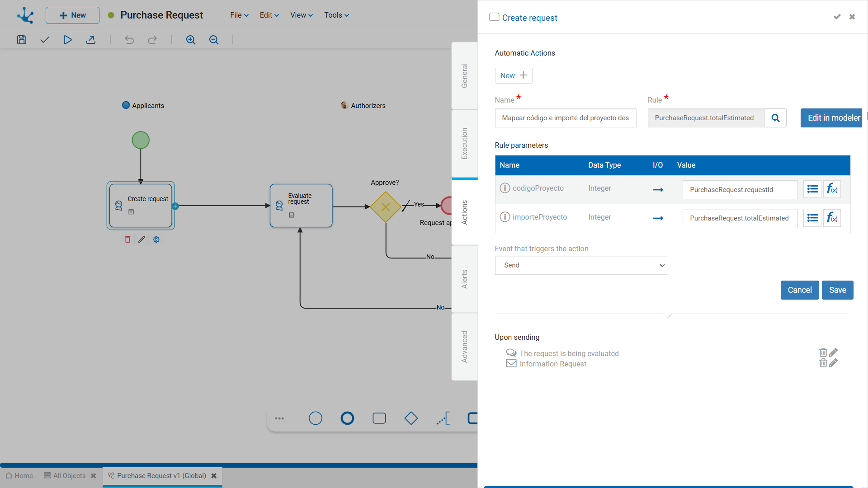Run the process with play icon
Screen dimensions: 868x488
[x=67, y=40]
